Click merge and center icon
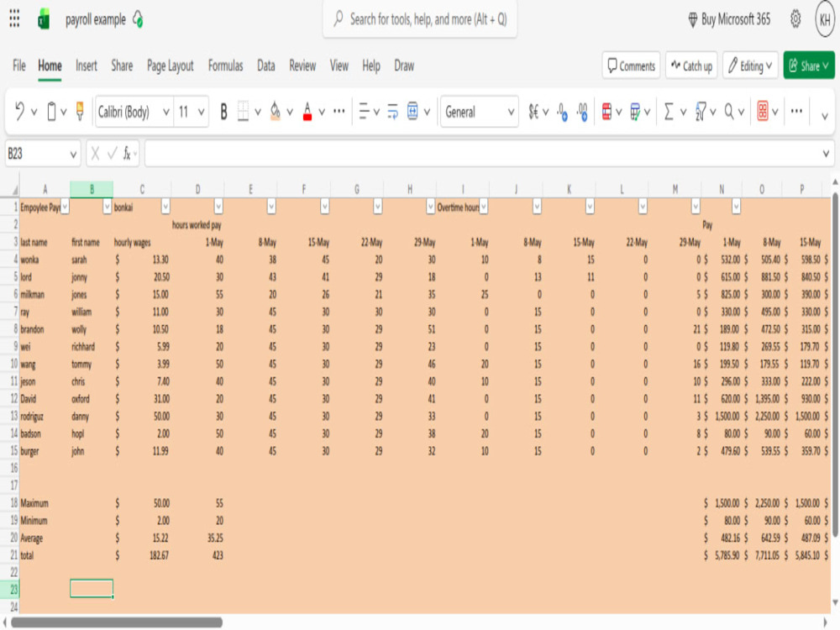 coord(412,112)
